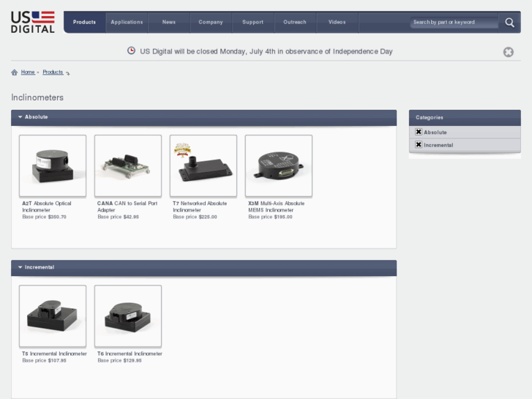Uncheck the Absolute category checkbox
532x399 pixels.
(x=419, y=132)
